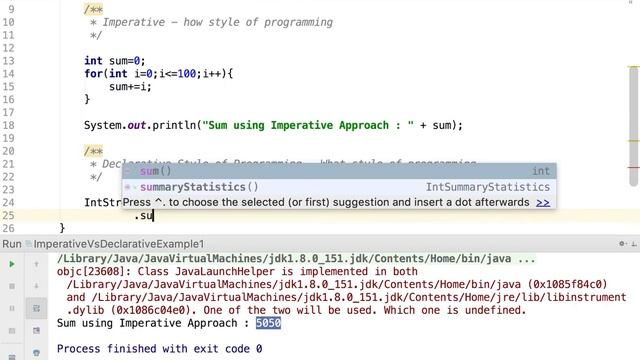This screenshot has height=360, width=640.
Task: Rerun the program with green play icon
Action: (12, 264)
